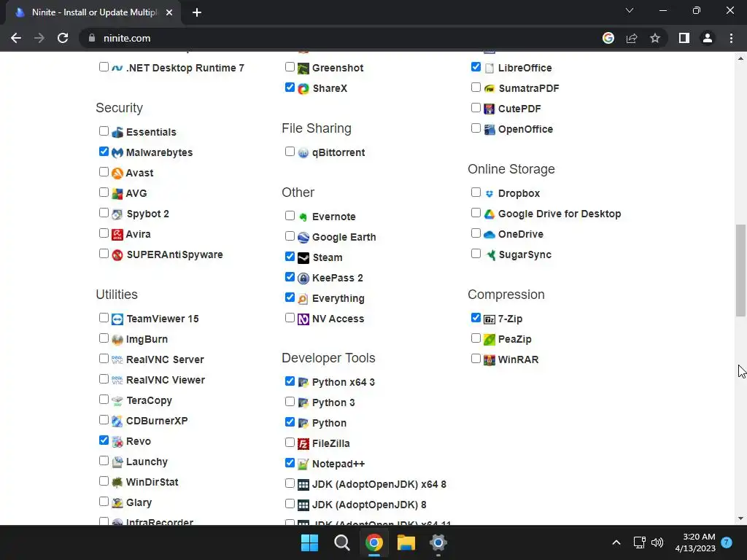Open the Windows Start menu
This screenshot has width=747, height=560.
(x=309, y=542)
